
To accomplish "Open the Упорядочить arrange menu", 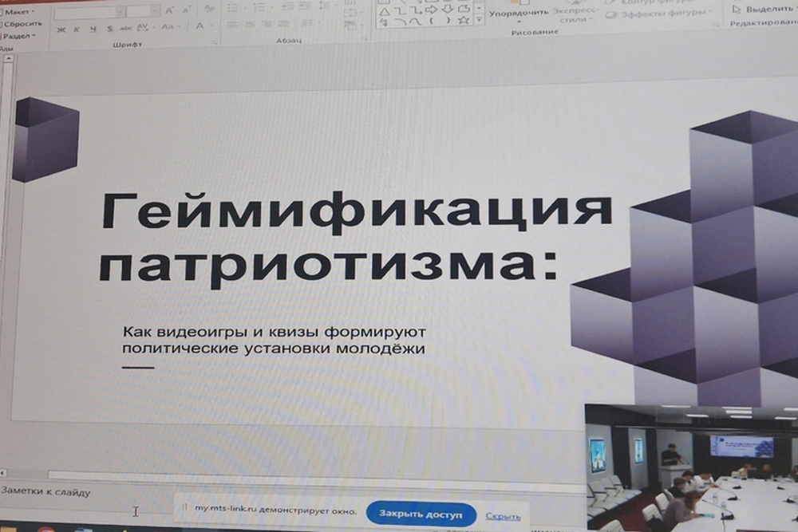I will (x=518, y=14).
